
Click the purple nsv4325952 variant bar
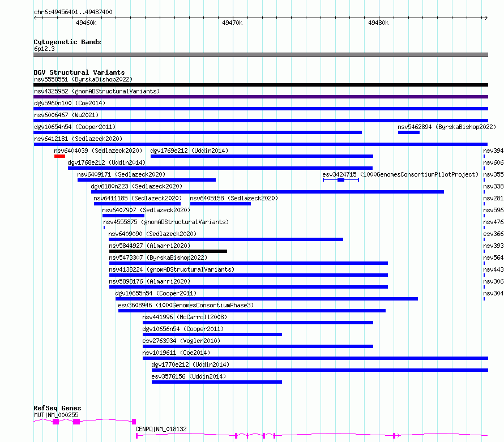click(260, 97)
